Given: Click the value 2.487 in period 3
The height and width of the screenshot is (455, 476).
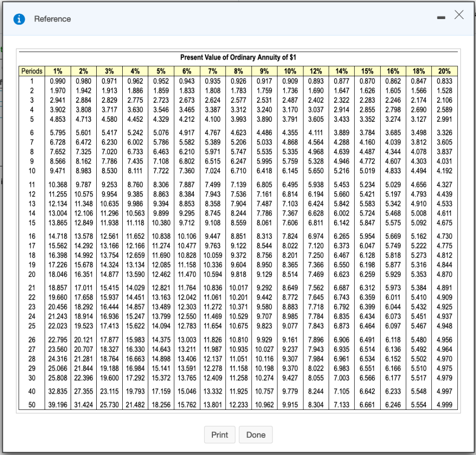Looking at the screenshot, I should 290,100.
